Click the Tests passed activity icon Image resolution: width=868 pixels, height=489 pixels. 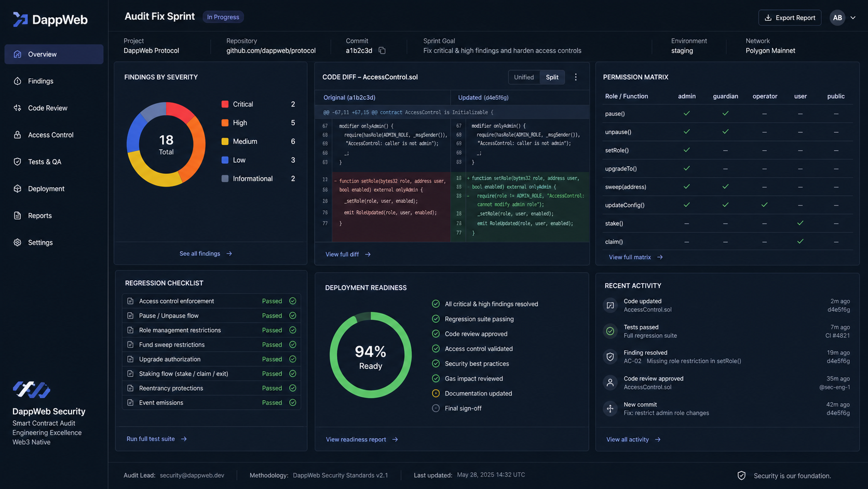(611, 331)
